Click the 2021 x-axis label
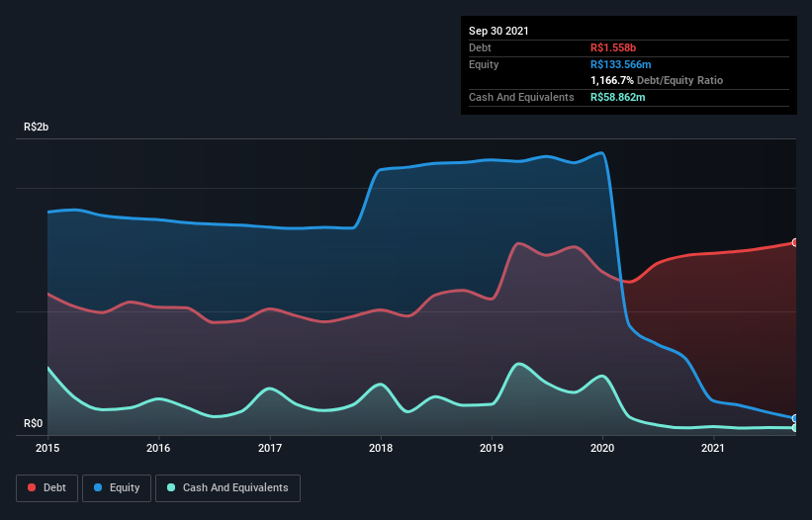This screenshot has width=812, height=520. 713,448
